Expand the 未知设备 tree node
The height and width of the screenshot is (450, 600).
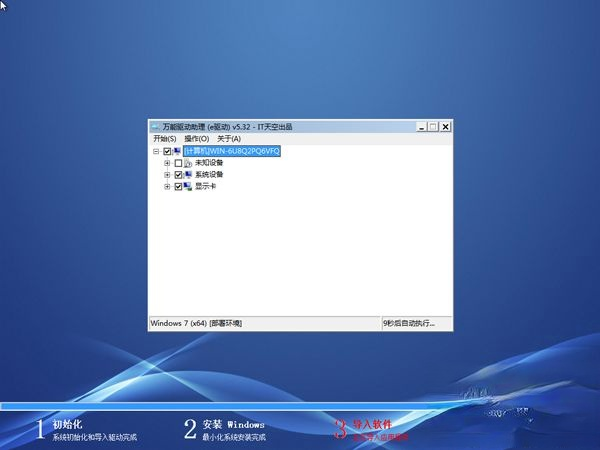pyautogui.click(x=167, y=163)
